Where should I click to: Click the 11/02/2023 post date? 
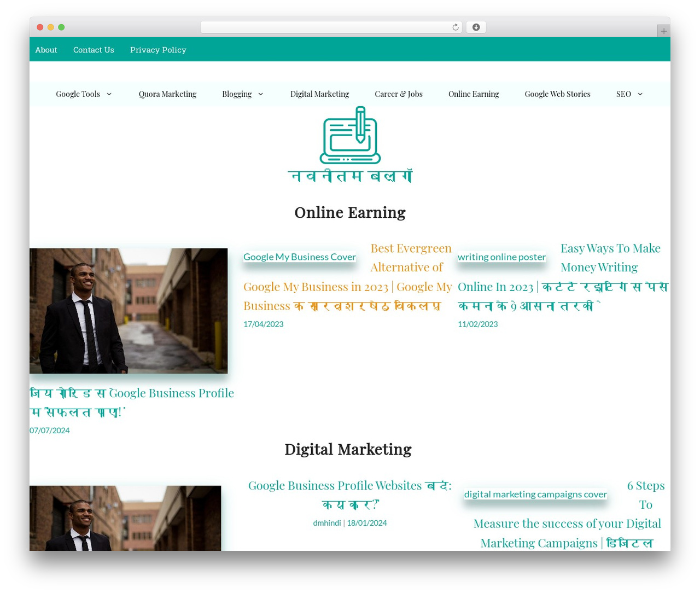(x=478, y=324)
